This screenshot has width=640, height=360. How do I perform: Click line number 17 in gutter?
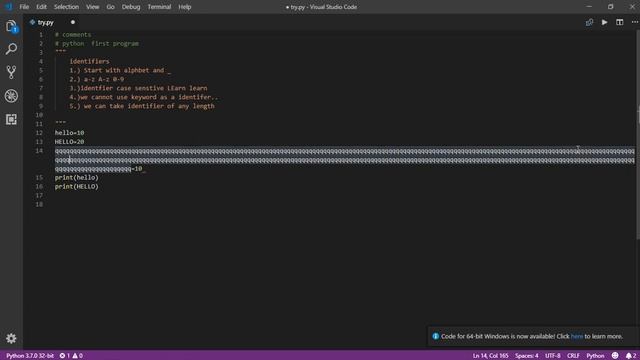tap(39, 195)
